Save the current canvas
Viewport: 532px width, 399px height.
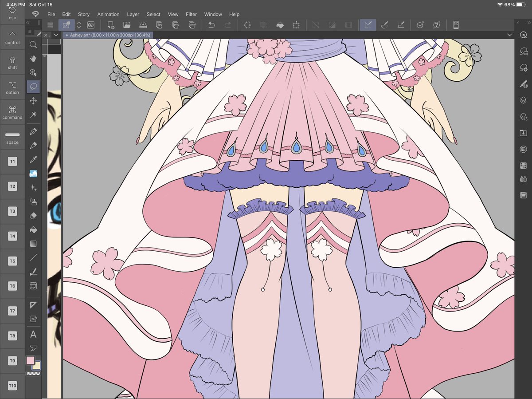(x=143, y=25)
